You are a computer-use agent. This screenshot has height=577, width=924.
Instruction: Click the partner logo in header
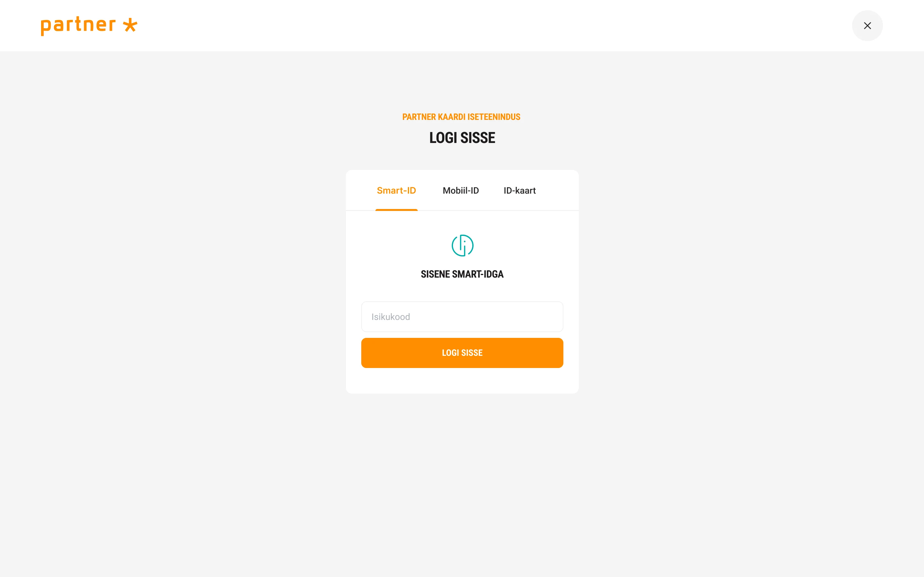(x=89, y=26)
